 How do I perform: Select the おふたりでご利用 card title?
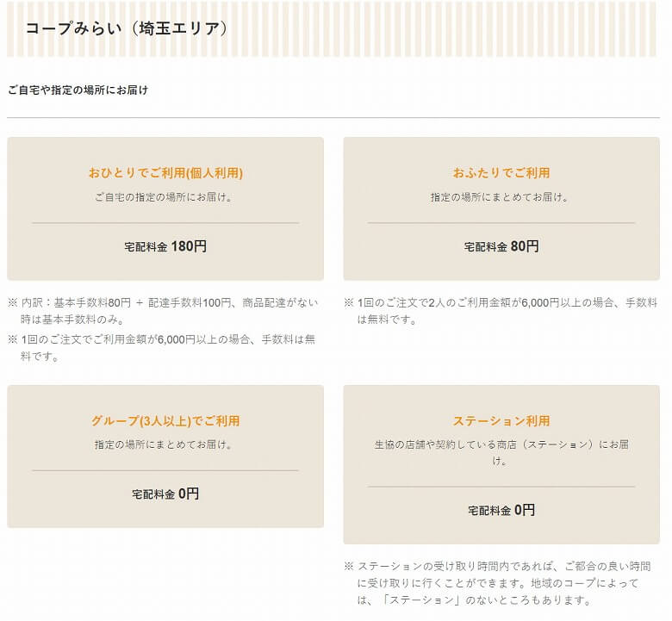coord(501,173)
